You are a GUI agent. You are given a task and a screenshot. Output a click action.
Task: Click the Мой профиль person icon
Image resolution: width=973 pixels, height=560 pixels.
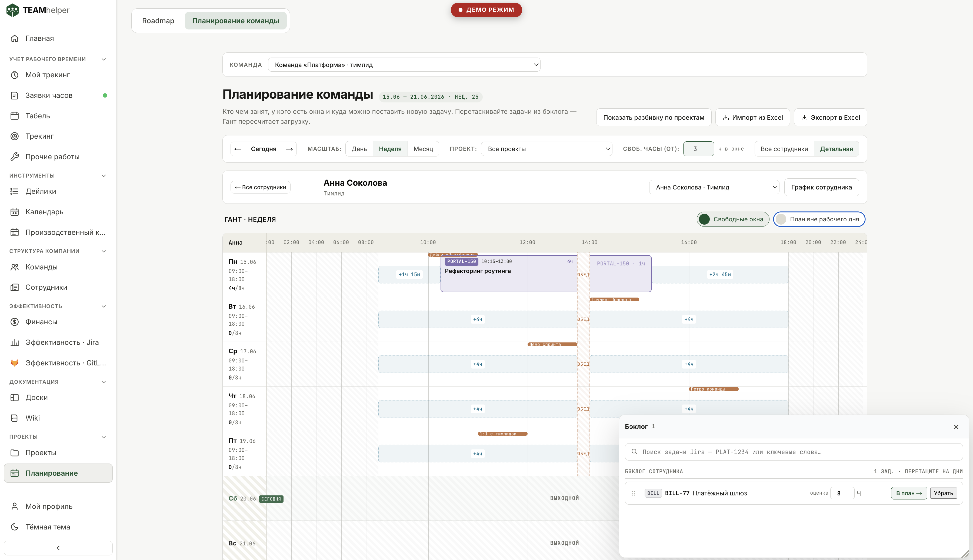[15, 506]
